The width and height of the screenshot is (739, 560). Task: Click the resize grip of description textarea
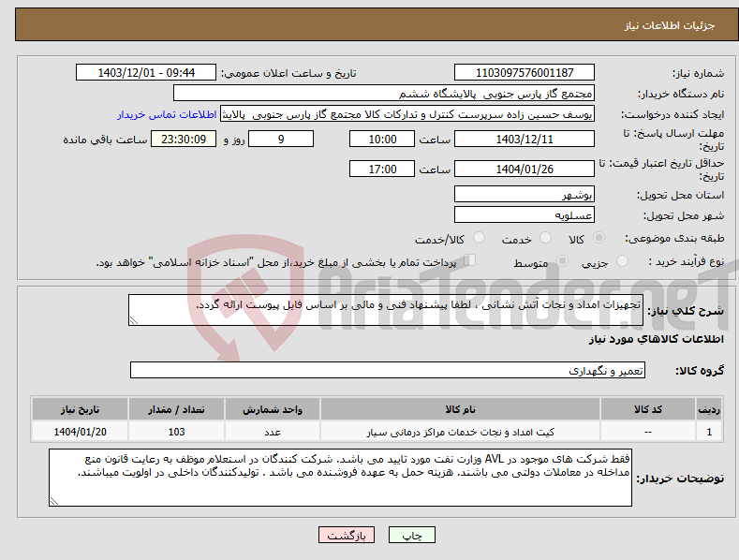tap(133, 320)
